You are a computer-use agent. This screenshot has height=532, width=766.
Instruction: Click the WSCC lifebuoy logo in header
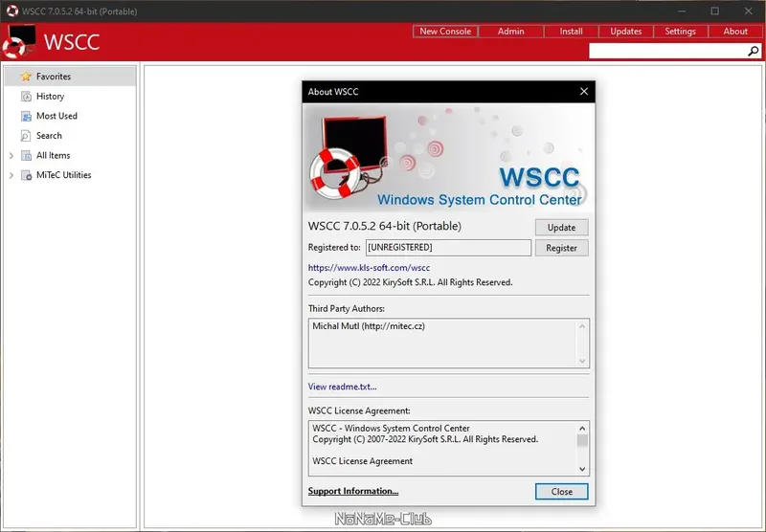click(19, 41)
